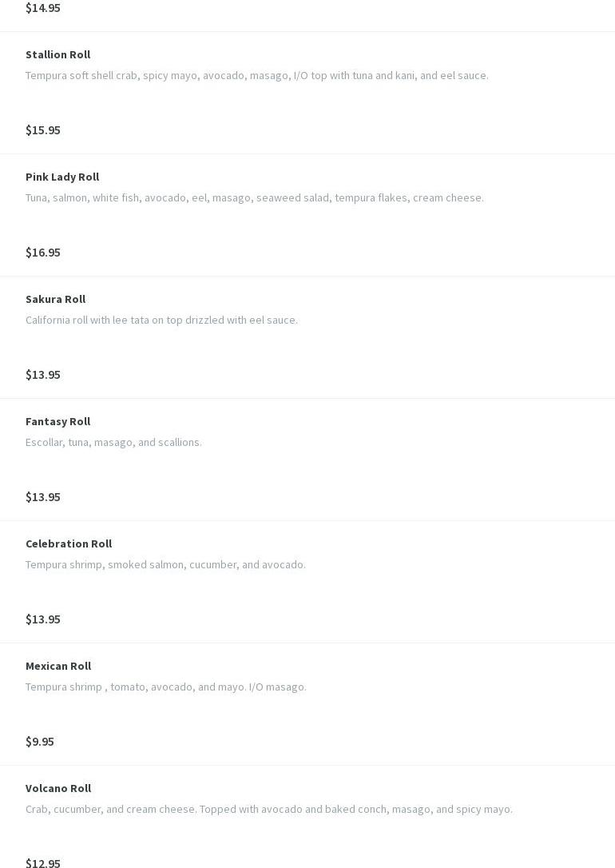The image size is (615, 868).
Task: Select the Mexican Roll title
Action: 58,666
